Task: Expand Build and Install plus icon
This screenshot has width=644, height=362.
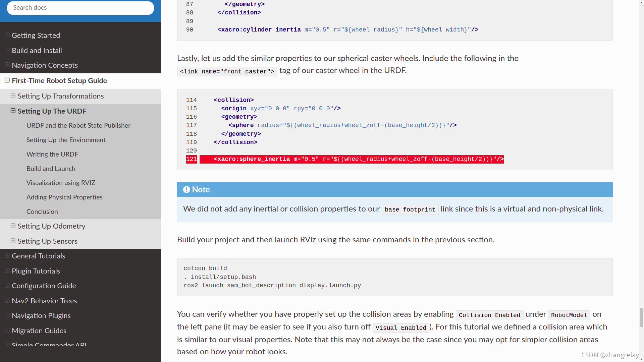Action: point(7,50)
